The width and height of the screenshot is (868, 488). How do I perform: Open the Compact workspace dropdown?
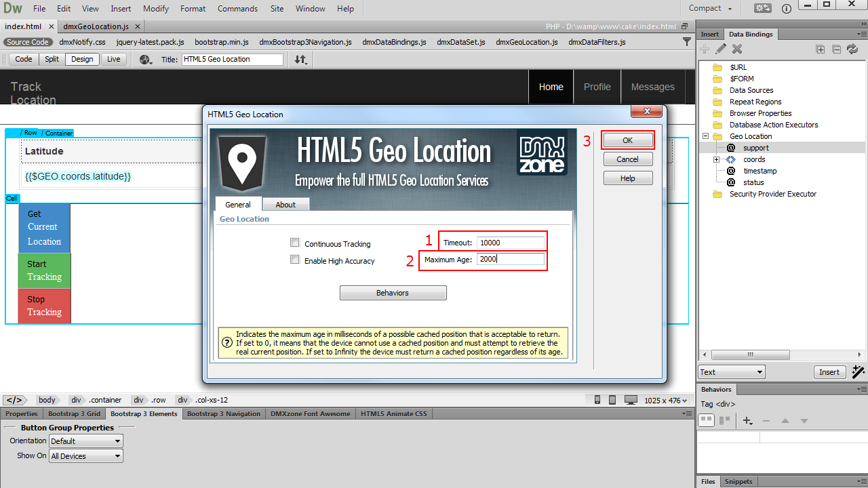(711, 8)
